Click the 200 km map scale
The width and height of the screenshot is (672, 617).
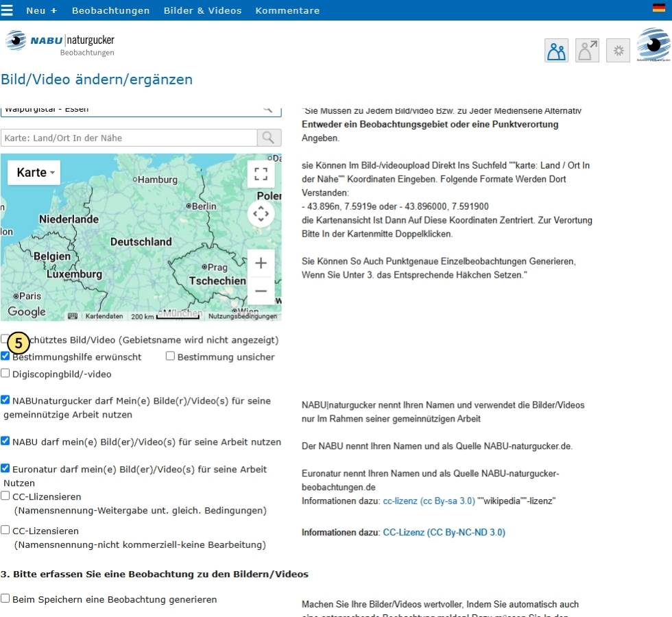coord(166,316)
